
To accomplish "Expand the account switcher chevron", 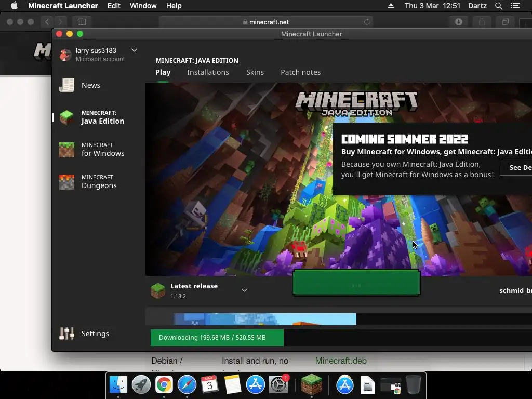I will tap(135, 50).
